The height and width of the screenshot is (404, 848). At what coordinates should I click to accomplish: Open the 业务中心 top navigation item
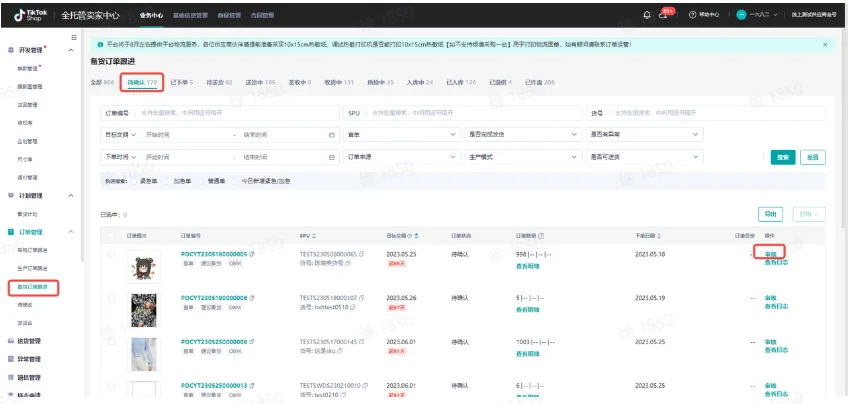click(151, 15)
